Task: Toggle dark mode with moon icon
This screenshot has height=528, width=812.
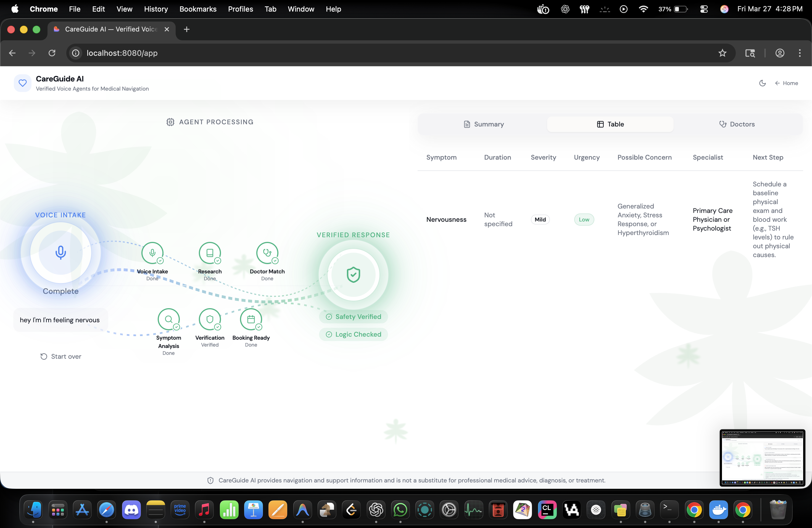Action: pyautogui.click(x=762, y=83)
